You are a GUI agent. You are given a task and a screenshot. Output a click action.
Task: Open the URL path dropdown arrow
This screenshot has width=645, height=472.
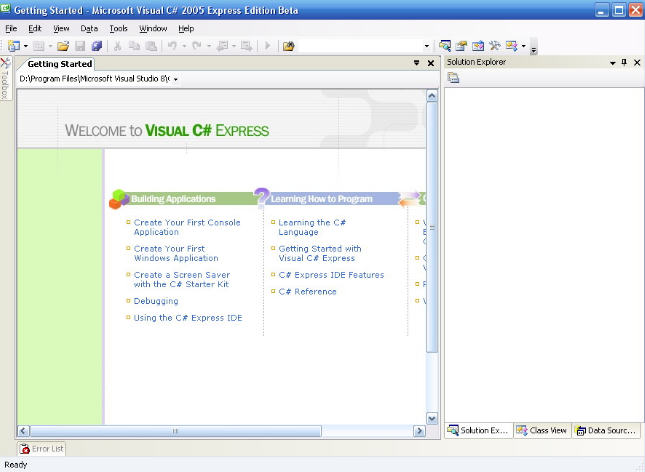[x=176, y=79]
